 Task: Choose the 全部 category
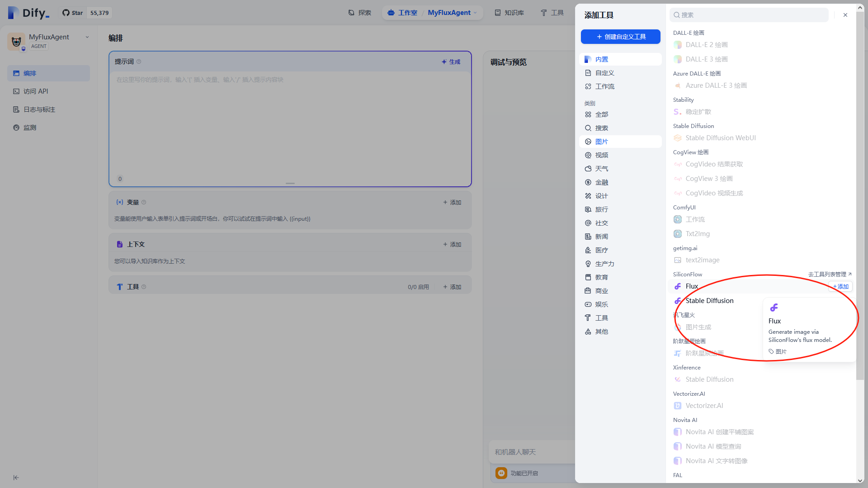pyautogui.click(x=620, y=114)
